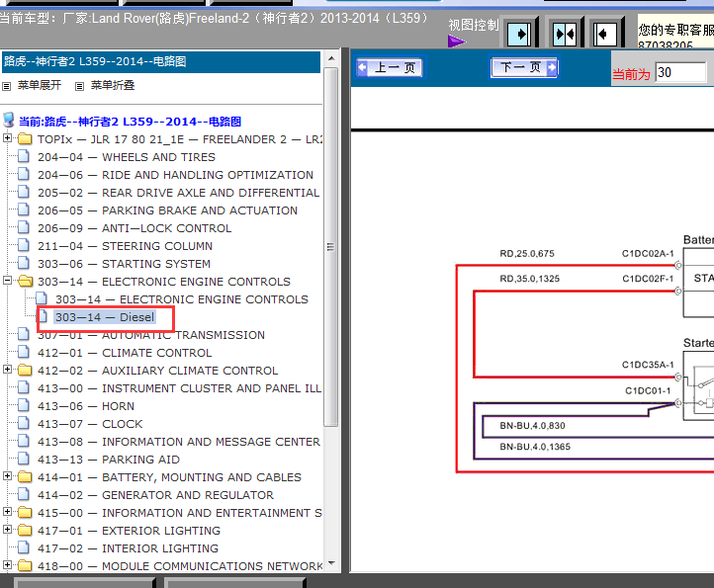Click the center-split view control icon
The height and width of the screenshot is (588, 714).
tap(564, 35)
